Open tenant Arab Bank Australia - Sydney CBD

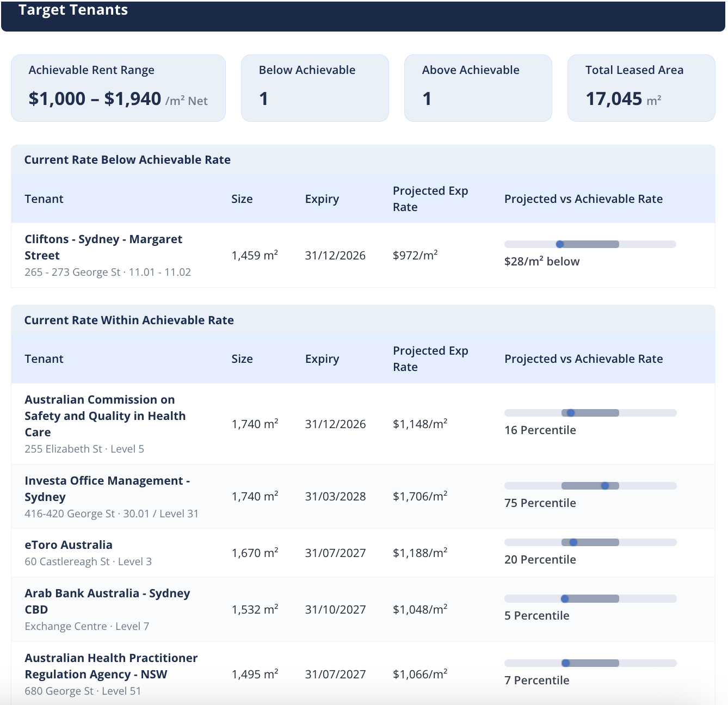[107, 602]
